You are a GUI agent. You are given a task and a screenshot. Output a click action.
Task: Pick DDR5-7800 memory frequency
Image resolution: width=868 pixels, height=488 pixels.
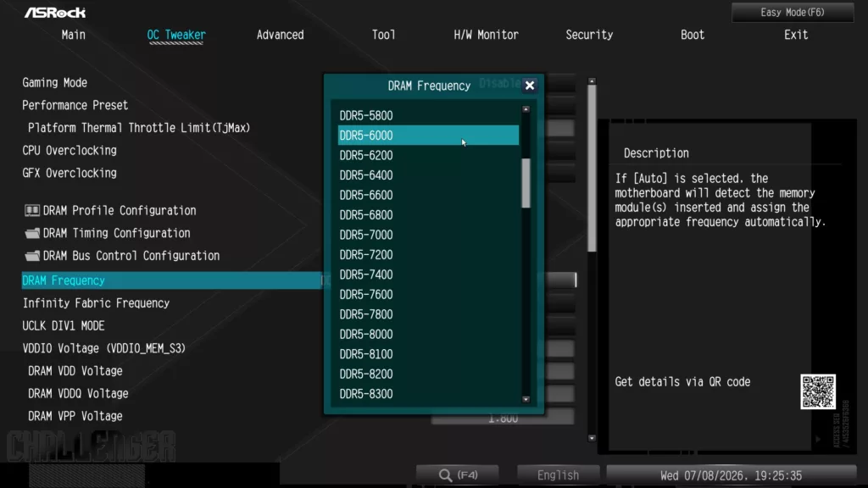pos(428,314)
